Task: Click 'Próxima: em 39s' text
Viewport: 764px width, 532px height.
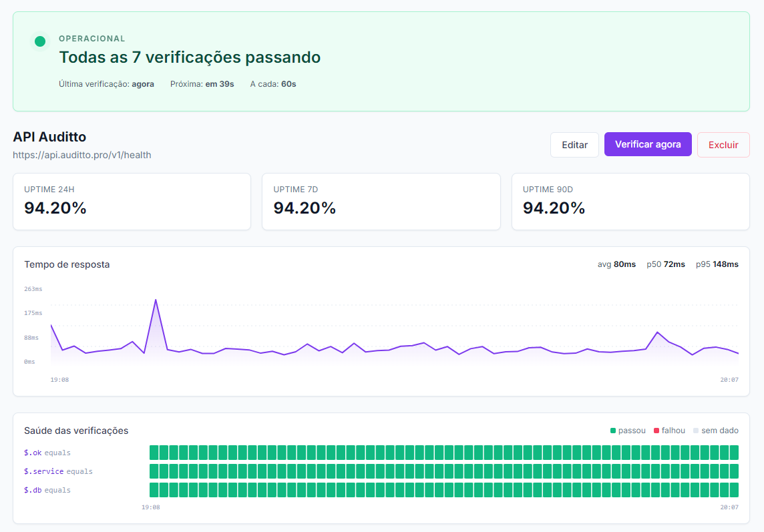Action: point(202,84)
